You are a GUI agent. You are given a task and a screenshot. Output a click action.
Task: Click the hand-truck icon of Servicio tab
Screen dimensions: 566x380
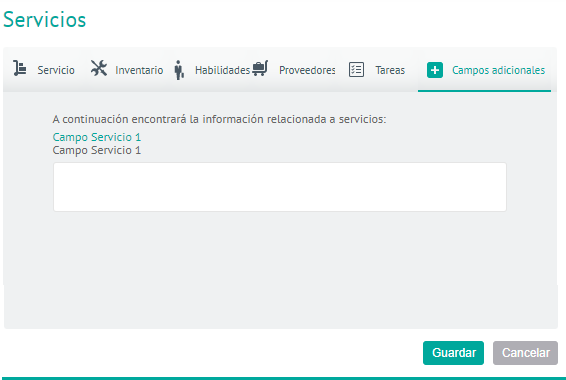click(20, 68)
